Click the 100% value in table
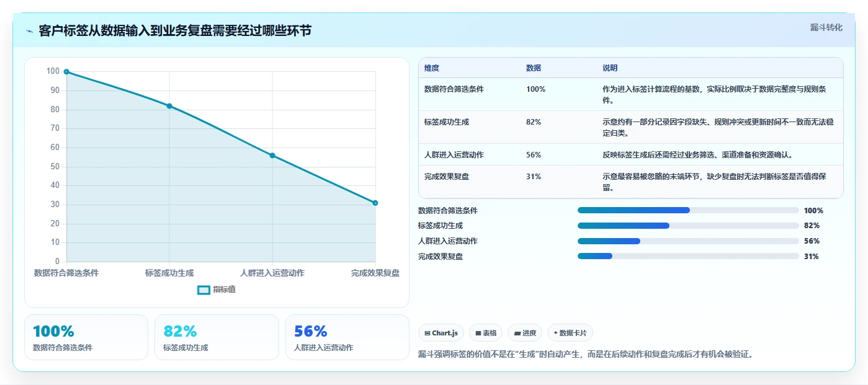The height and width of the screenshot is (385, 868). pos(535,89)
